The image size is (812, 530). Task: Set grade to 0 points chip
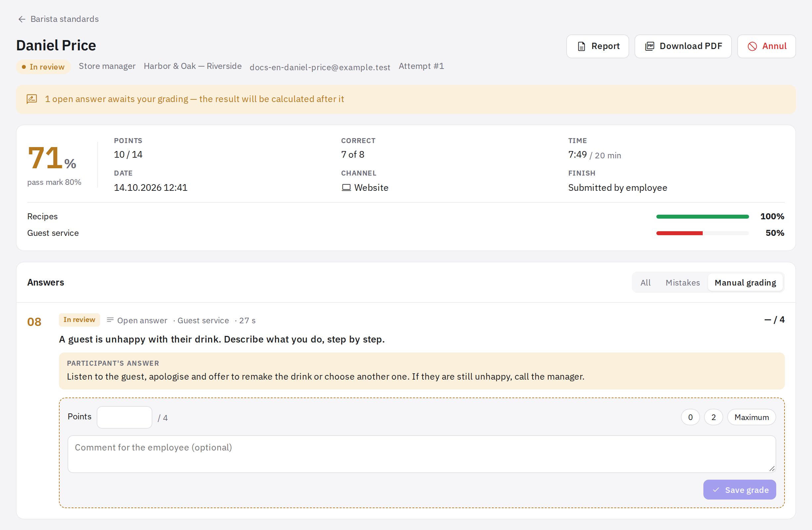690,417
